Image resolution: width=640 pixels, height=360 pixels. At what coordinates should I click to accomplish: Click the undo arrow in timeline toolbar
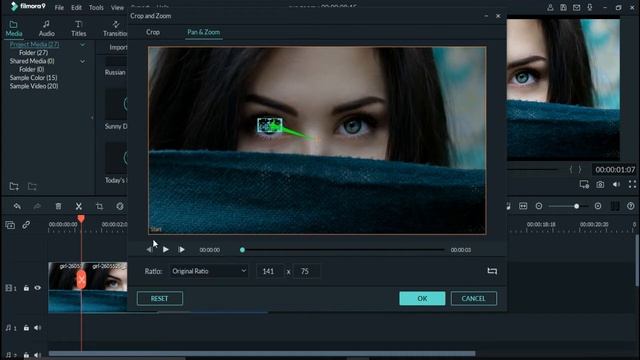point(17,207)
